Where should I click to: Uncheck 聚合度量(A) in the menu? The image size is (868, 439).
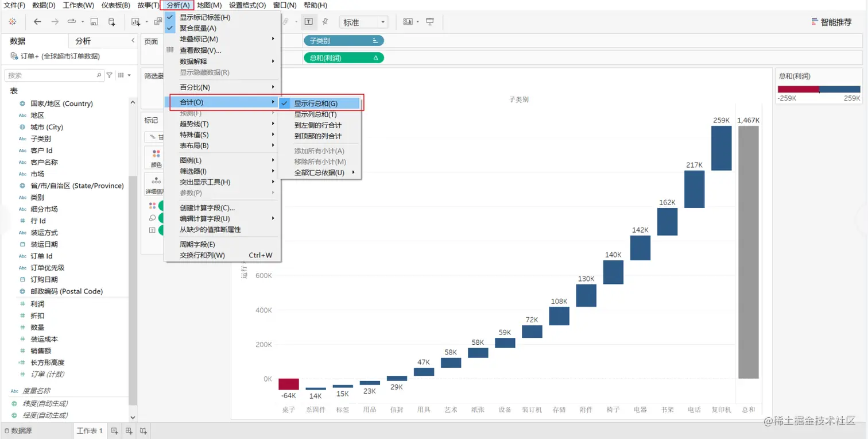223,28
